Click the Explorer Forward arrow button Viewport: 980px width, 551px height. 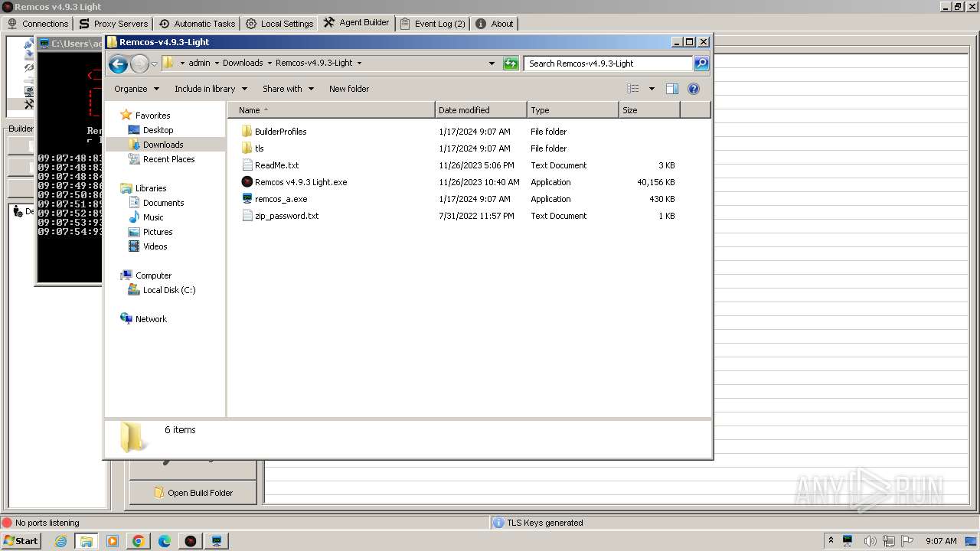(x=139, y=64)
